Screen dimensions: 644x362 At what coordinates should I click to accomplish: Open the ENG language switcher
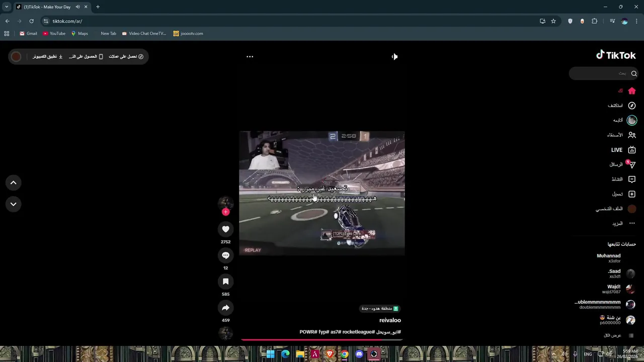[x=588, y=354]
